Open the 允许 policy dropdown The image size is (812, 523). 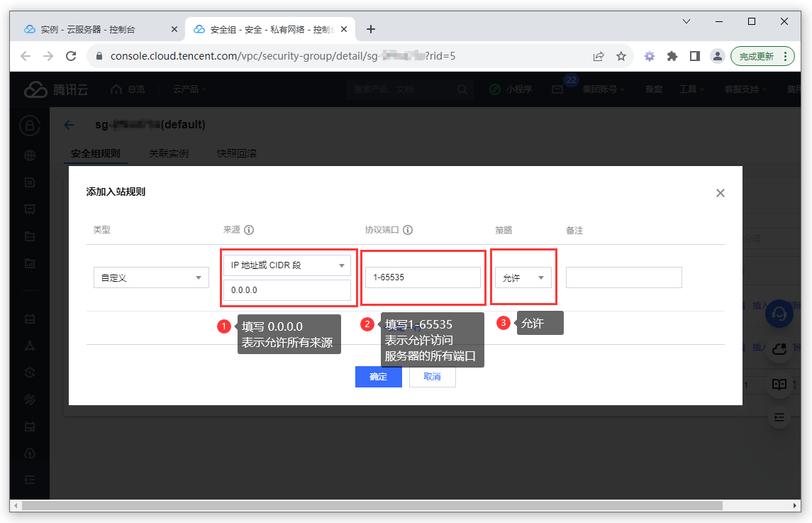pos(523,277)
